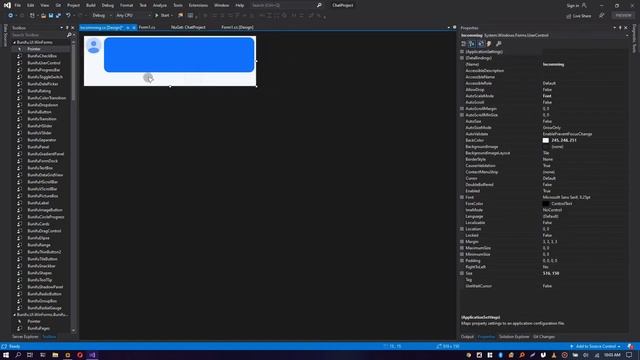
Task: Open the Start button dropdown arrow
Action: (x=172, y=16)
